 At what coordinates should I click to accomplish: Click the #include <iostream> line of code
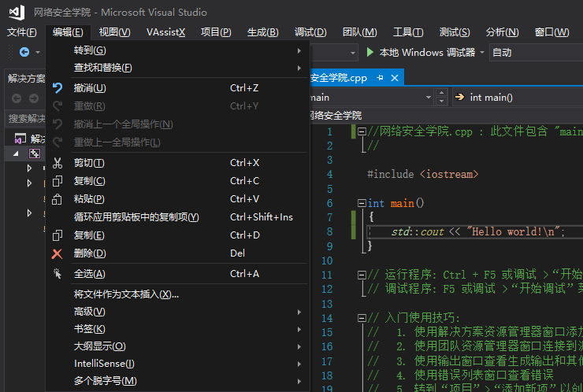click(423, 174)
